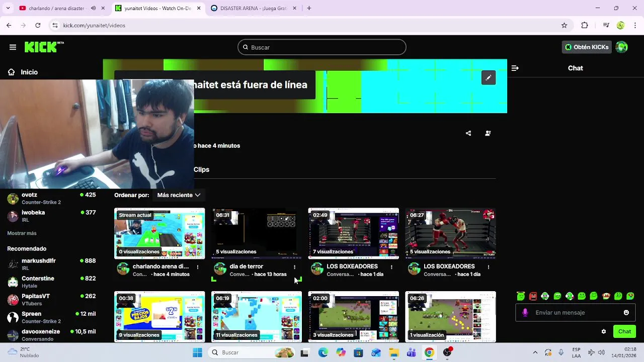The image size is (644, 362).
Task: Open options dots for 'charlando arena' video
Action: coord(197,267)
